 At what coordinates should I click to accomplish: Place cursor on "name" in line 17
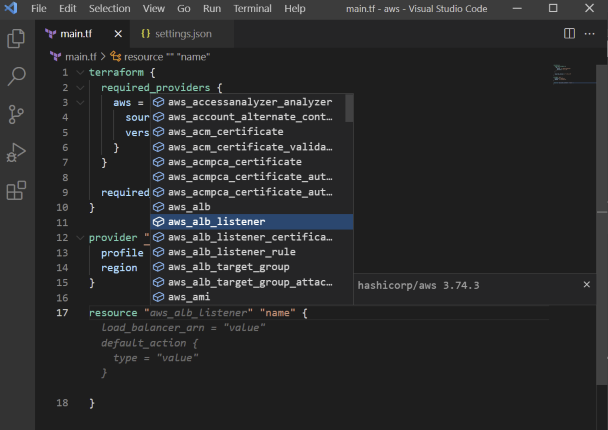(x=278, y=313)
